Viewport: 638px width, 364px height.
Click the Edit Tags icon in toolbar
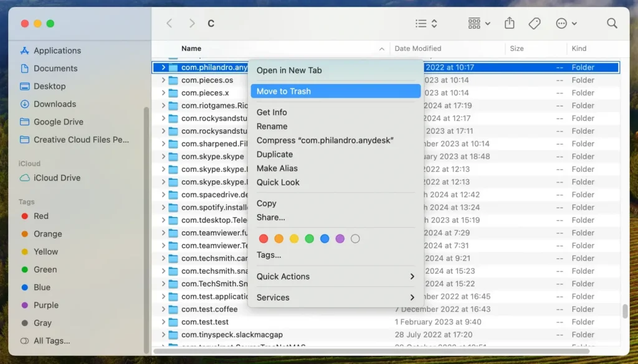click(535, 23)
